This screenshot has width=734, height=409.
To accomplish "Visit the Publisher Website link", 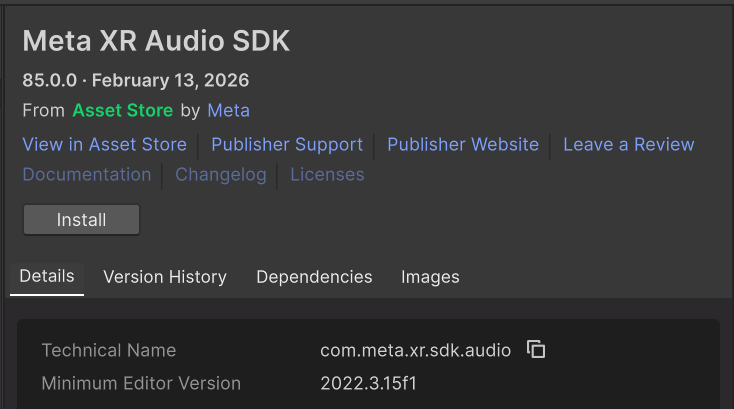I will point(463,144).
